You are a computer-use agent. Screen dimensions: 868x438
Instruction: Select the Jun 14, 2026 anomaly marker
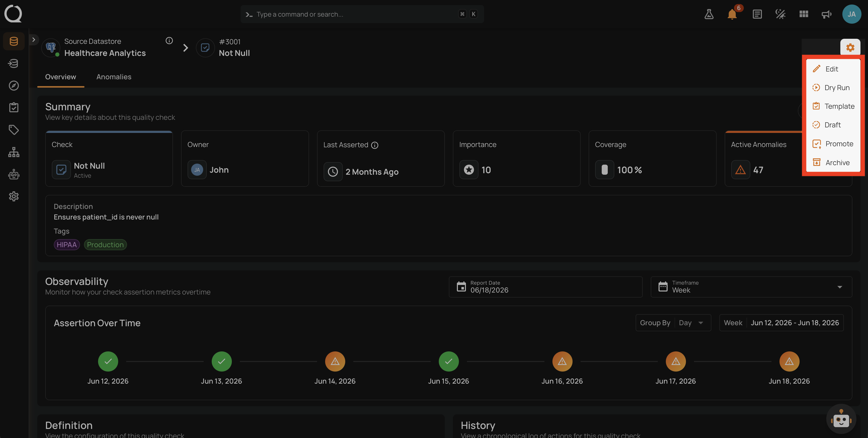tap(335, 361)
